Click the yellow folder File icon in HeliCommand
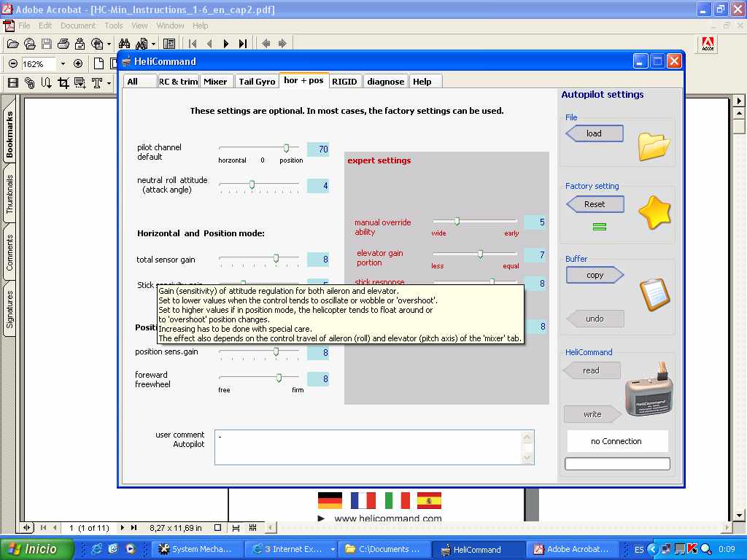 [654, 145]
